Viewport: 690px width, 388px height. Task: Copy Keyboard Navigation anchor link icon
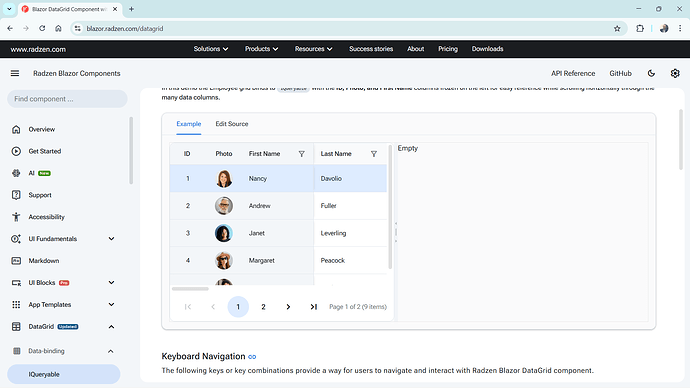[x=252, y=357]
